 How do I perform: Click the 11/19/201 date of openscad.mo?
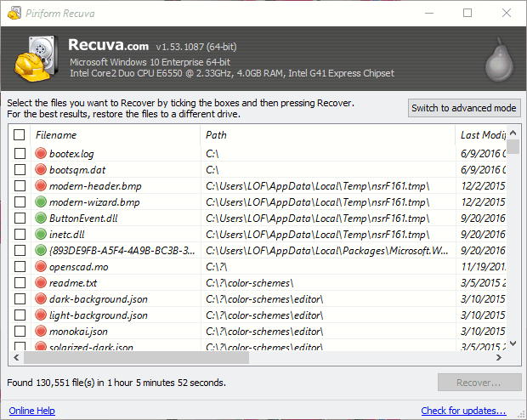click(x=483, y=267)
